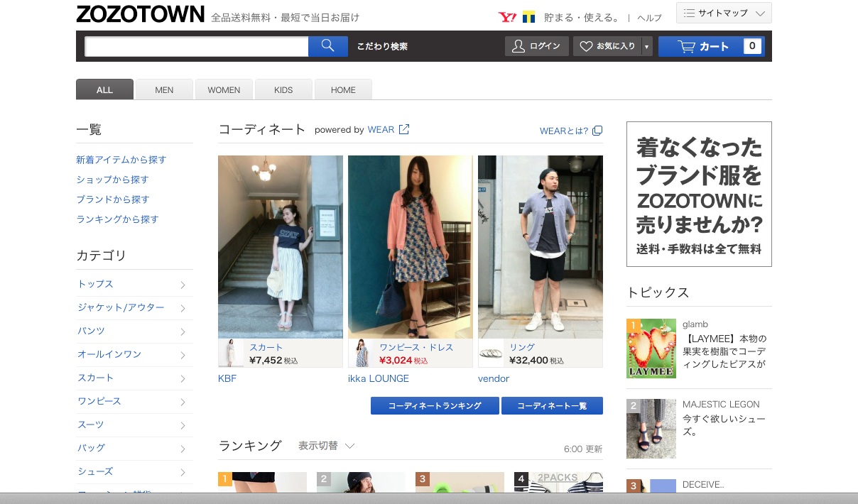Expand the オールインワン category chevron
The height and width of the screenshot is (504, 858).
[183, 355]
